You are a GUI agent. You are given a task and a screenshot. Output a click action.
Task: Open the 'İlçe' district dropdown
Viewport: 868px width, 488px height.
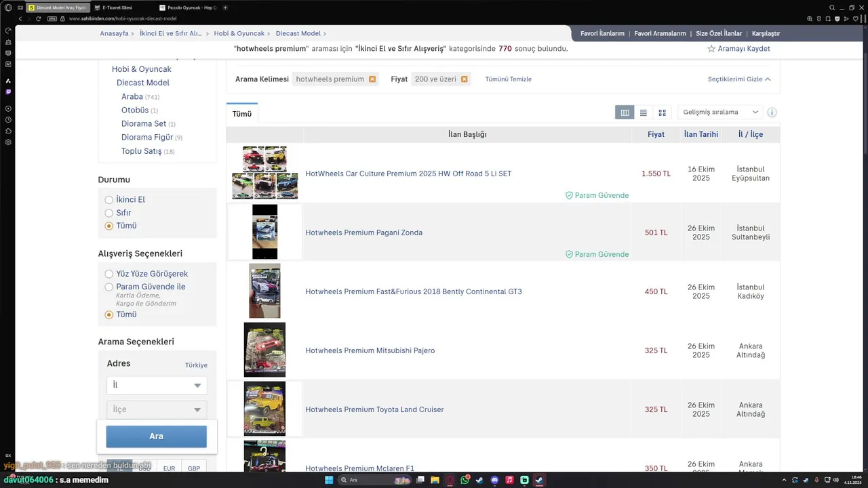click(157, 409)
